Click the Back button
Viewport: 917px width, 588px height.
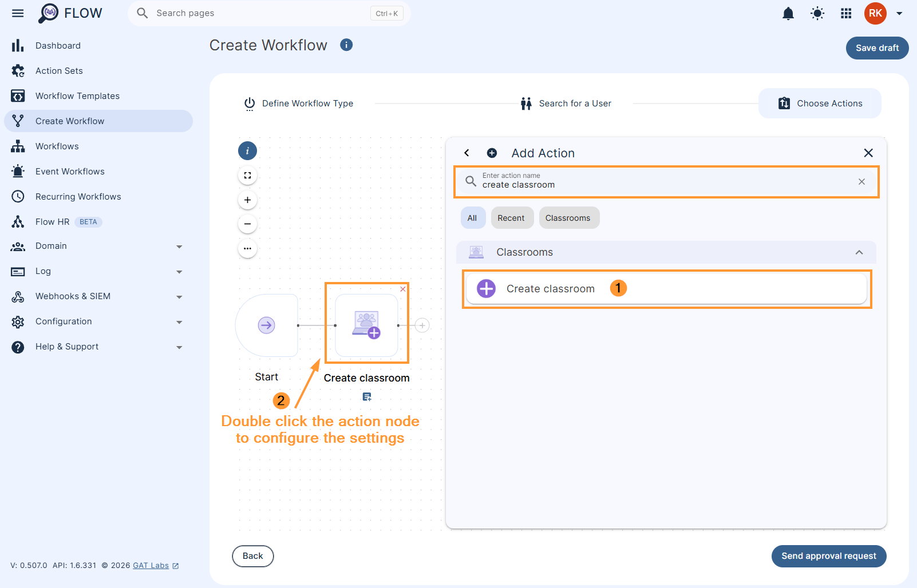pyautogui.click(x=253, y=556)
